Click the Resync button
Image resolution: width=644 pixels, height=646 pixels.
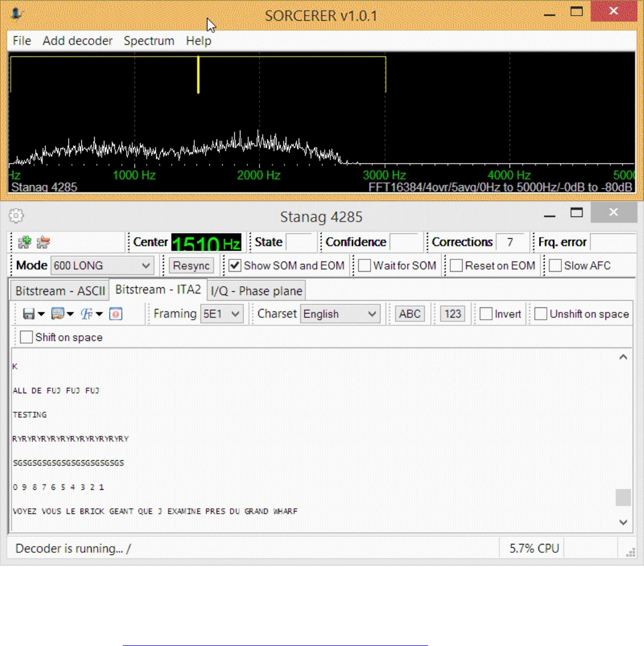pos(191,266)
